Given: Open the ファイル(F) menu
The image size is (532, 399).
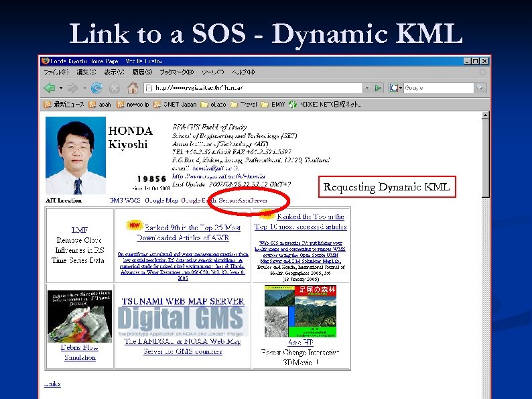Looking at the screenshot, I should click(56, 72).
